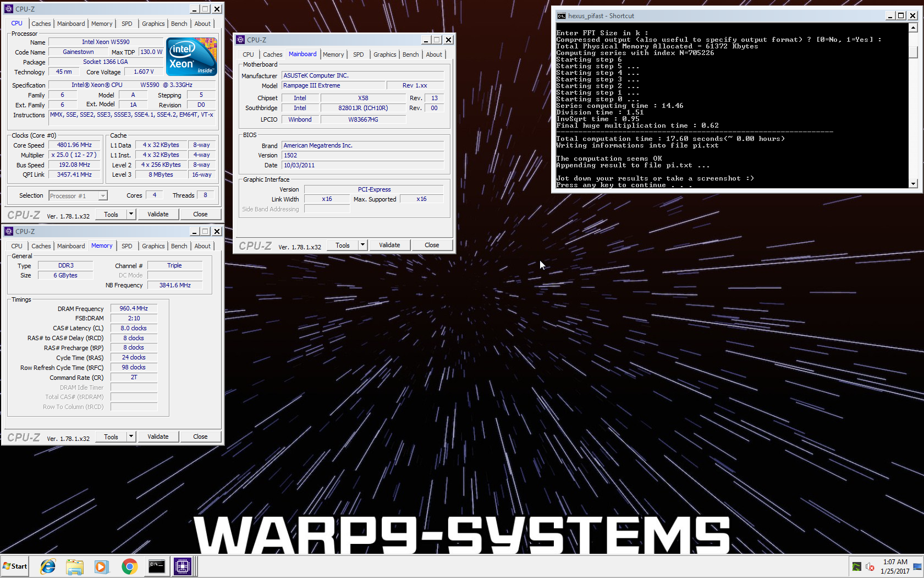Click CPU-Z icon in Mainboard window title bar
This screenshot has height=578, width=924.
click(x=240, y=40)
